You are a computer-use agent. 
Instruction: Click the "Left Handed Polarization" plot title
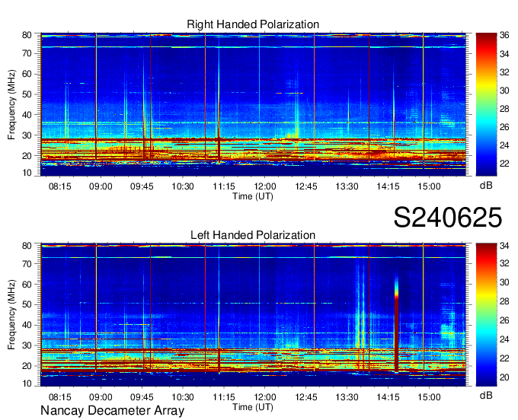[x=253, y=235]
